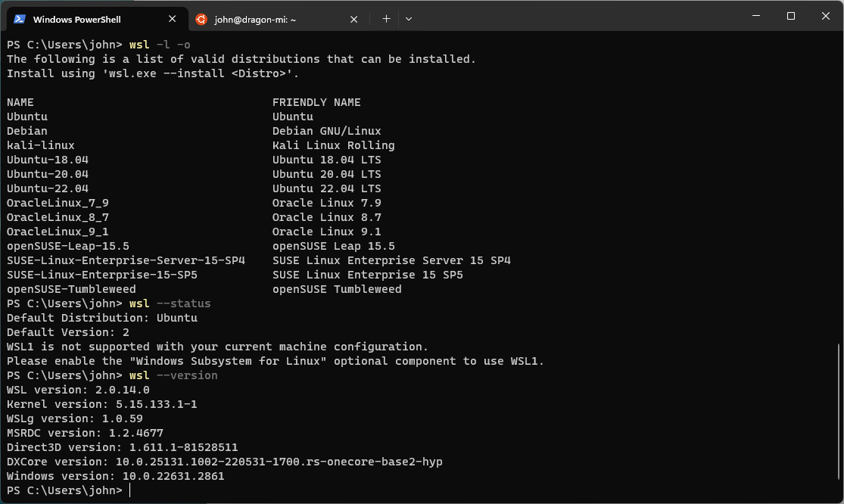
Task: Click openSUSE-Tumbleweed in the distro list
Action: pos(70,288)
